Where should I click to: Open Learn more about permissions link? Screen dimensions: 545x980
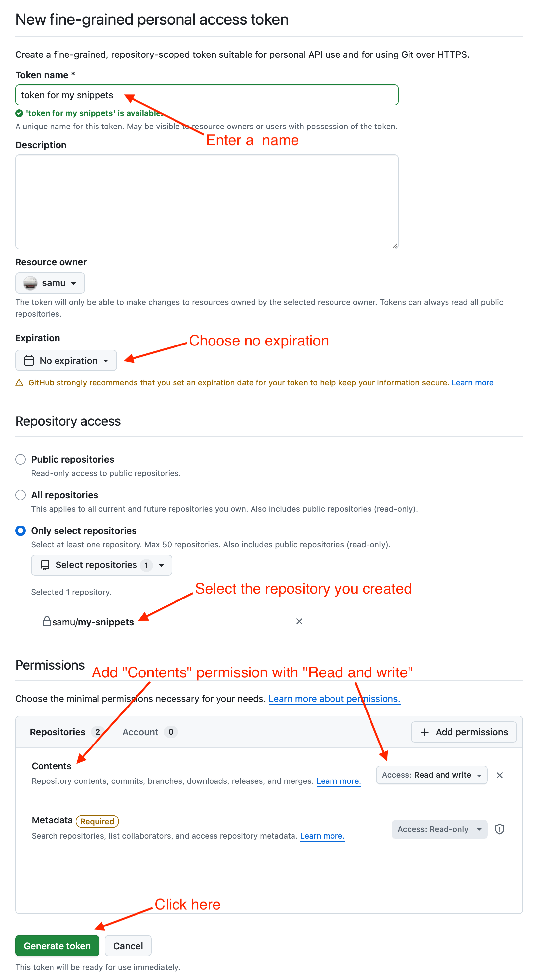coord(334,699)
